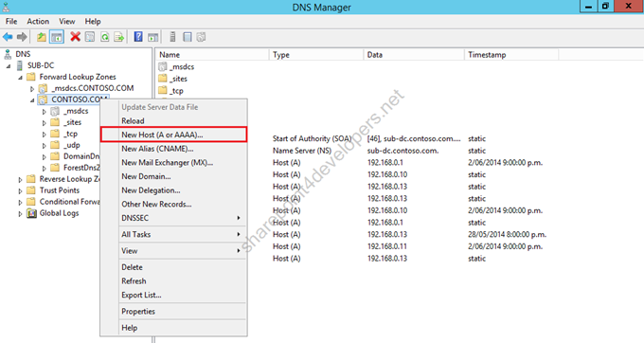Toggle the Show/Hide Console Tree icon

point(57,37)
